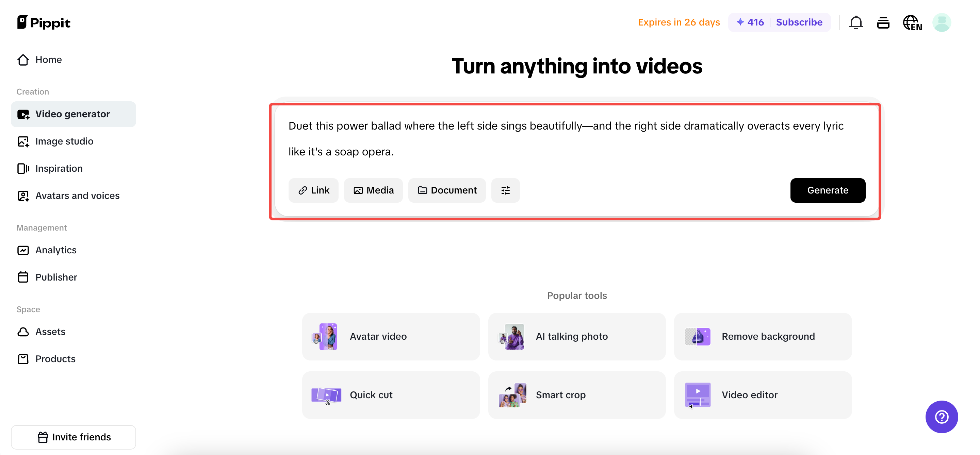980x455 pixels.
Task: Open Avatars and voices
Action: coord(77,196)
